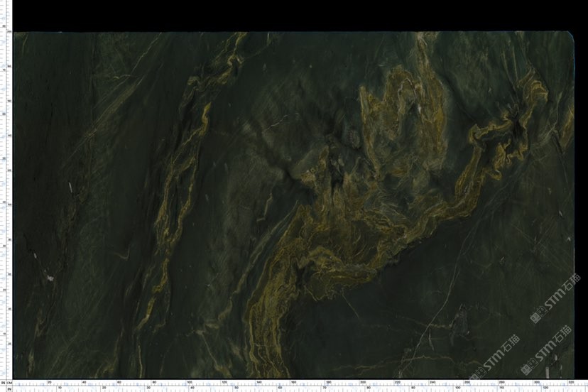
Task: Click the 20 cm mark on bottom ruler
Action: tap(49, 382)
